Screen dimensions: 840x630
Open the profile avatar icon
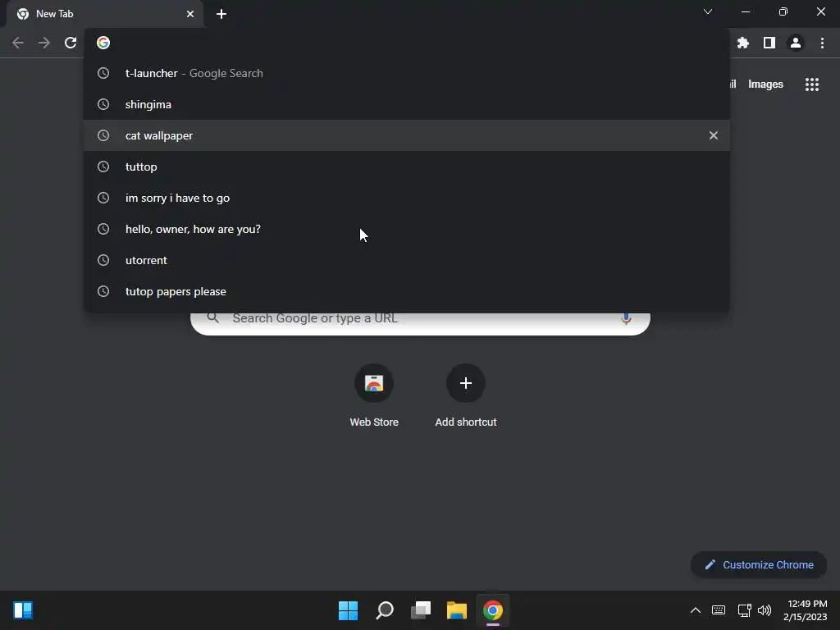[796, 43]
